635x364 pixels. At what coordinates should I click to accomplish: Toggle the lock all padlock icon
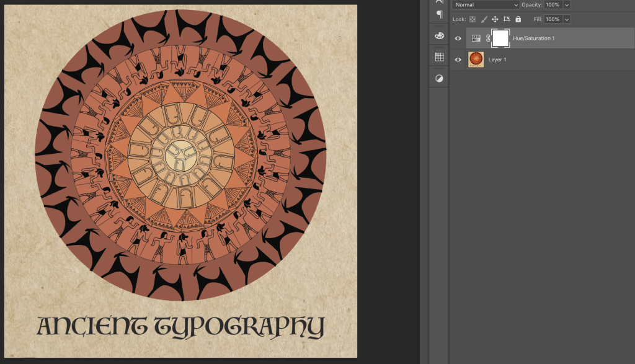[518, 19]
